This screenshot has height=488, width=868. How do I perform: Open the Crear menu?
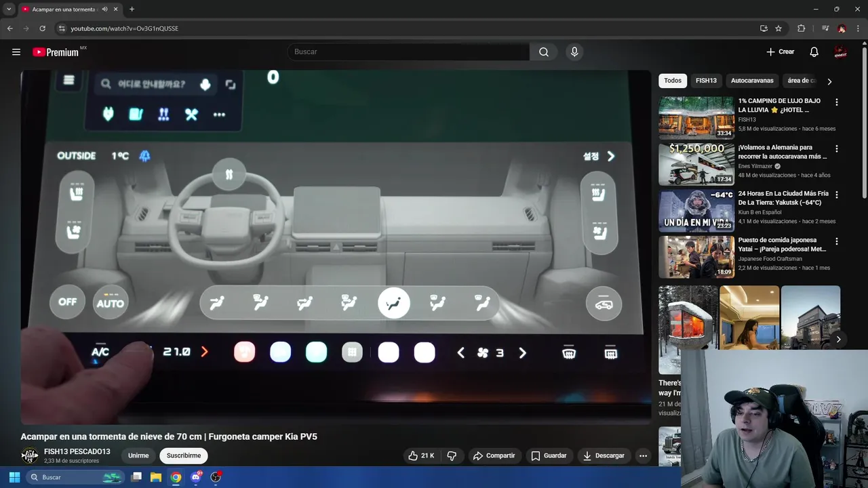(x=780, y=52)
